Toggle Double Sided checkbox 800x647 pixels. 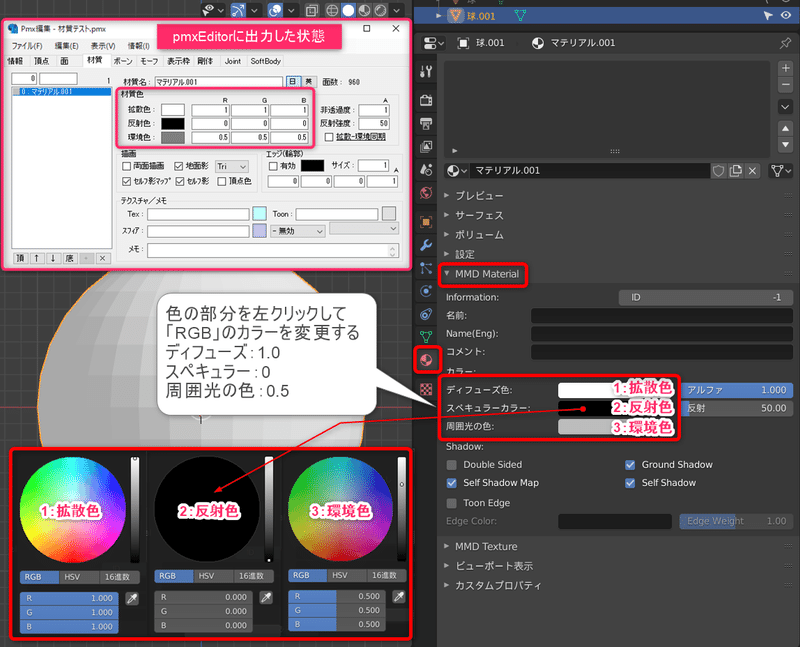[452, 465]
